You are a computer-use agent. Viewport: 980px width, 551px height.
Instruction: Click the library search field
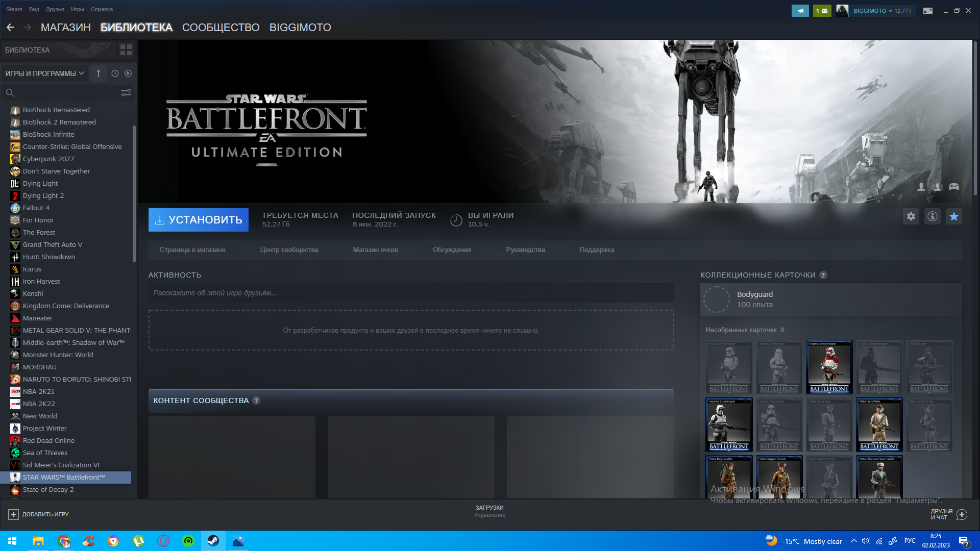pyautogui.click(x=66, y=93)
